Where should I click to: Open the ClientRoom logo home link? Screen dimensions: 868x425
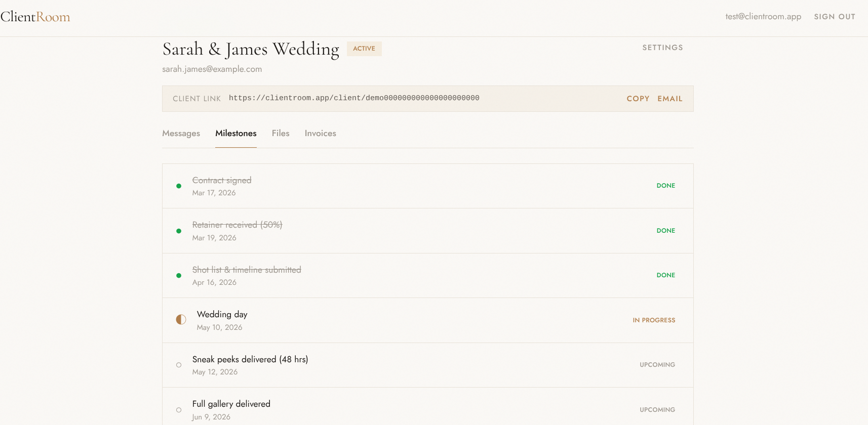35,17
